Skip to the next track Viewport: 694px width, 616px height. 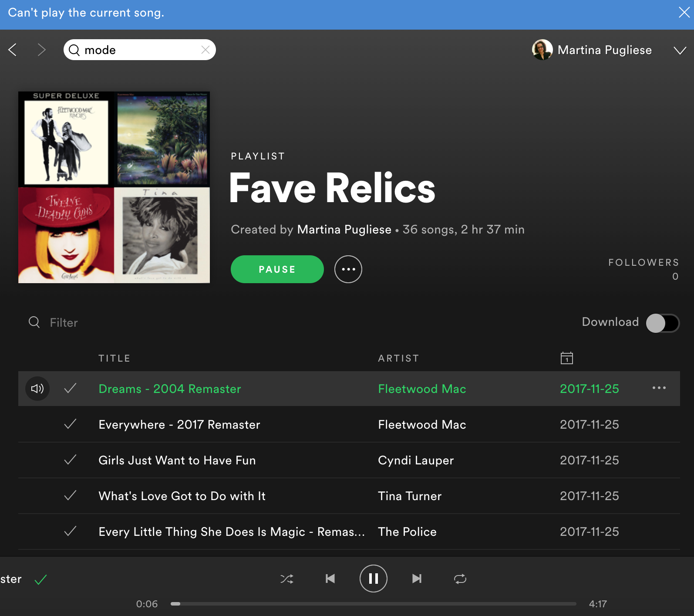tap(417, 579)
